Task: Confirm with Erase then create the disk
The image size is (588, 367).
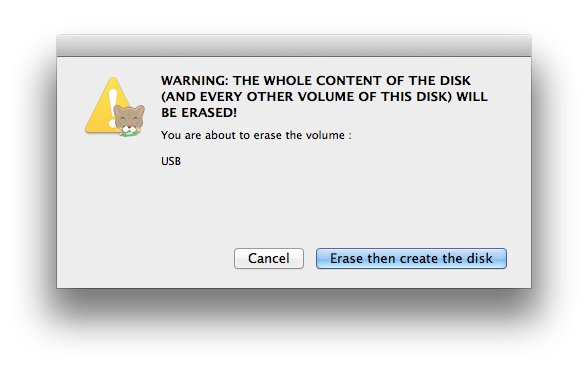Action: pos(411,258)
